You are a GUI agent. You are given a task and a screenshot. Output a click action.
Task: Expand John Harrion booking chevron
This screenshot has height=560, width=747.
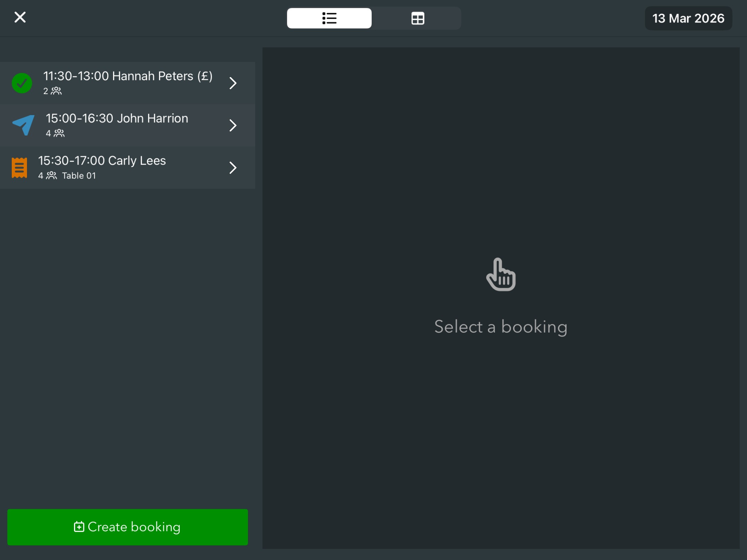click(x=233, y=125)
